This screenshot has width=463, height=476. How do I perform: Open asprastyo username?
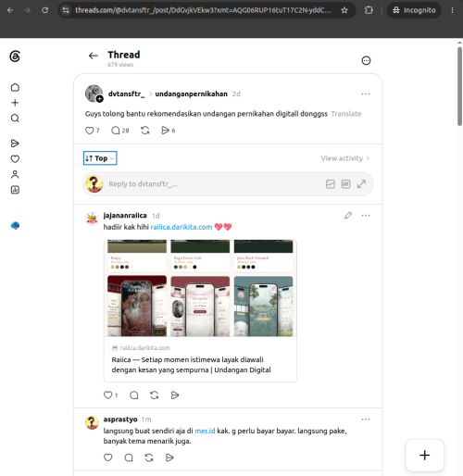tap(120, 420)
